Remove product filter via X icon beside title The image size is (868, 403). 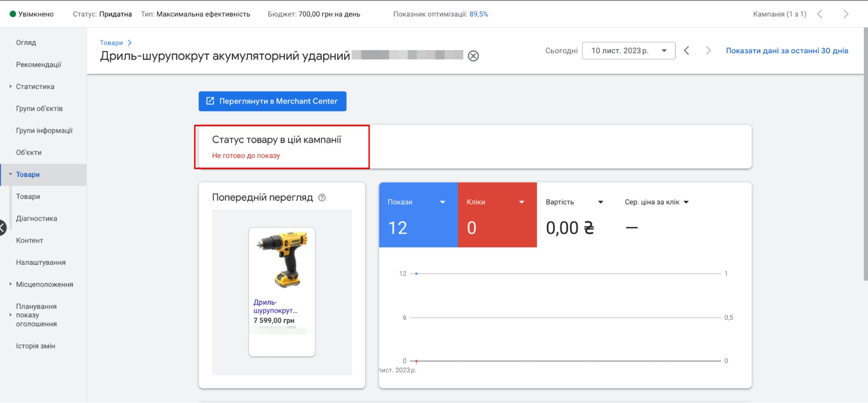click(474, 56)
